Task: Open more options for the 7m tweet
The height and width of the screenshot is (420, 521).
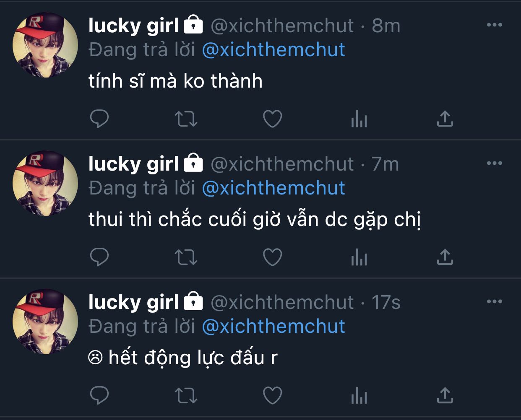Action: click(495, 163)
